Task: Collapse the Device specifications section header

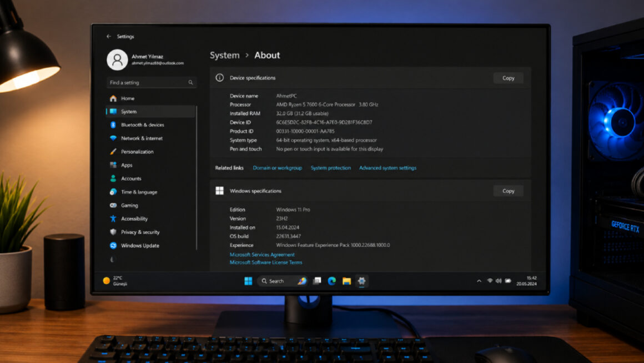Action: (x=370, y=78)
